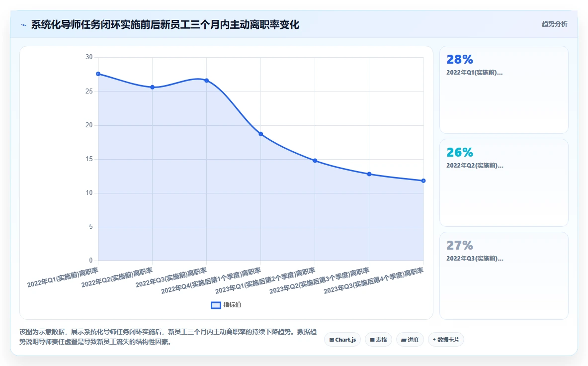Click the 2022年Q4(实施后第1个季度)离职率 axis label
This screenshot has height=366, width=588.
211,281
